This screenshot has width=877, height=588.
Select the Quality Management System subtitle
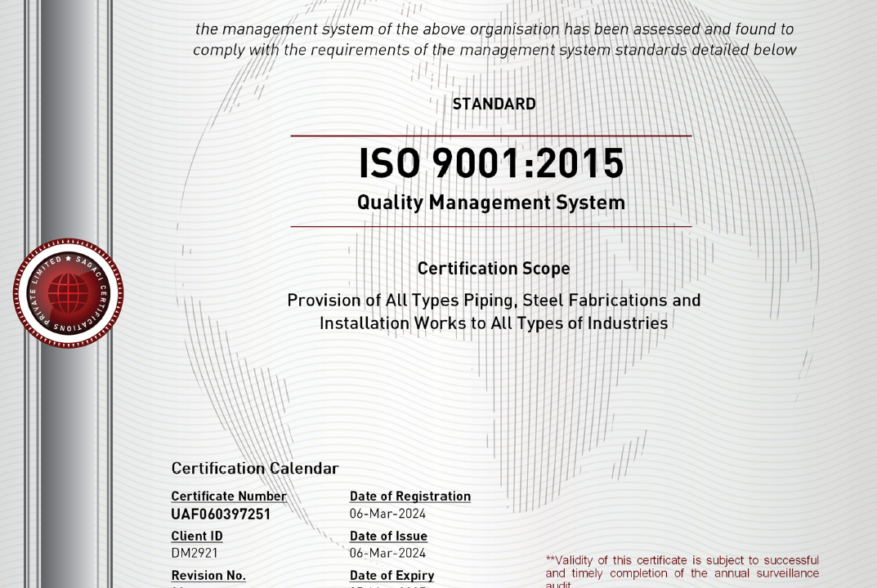tap(492, 202)
